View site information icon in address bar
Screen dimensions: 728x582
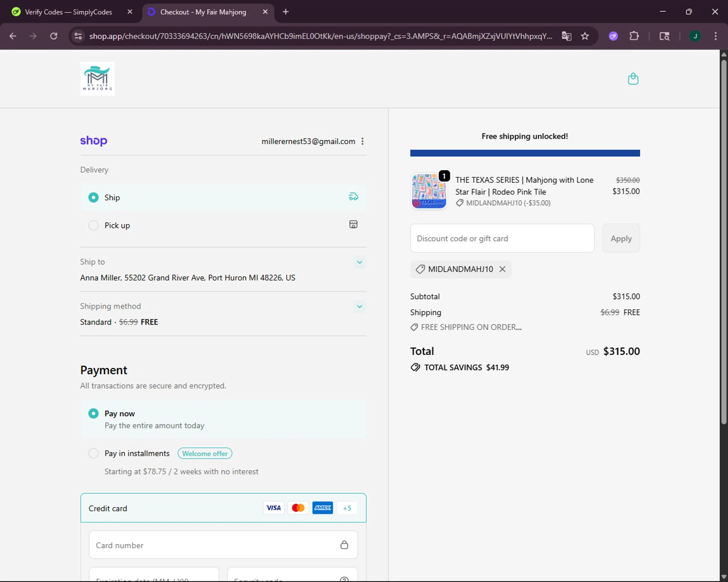(x=78, y=36)
